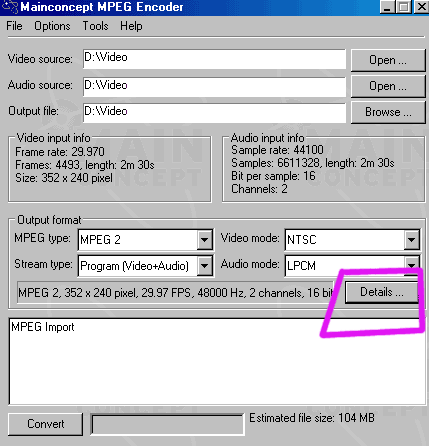Expand the Video mode NTSC dropdown
Screen dimensions: 429x446
[412, 239]
